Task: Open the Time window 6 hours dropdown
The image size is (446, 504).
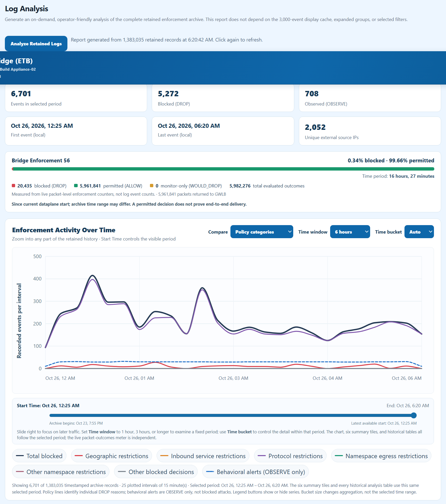Action: point(350,232)
